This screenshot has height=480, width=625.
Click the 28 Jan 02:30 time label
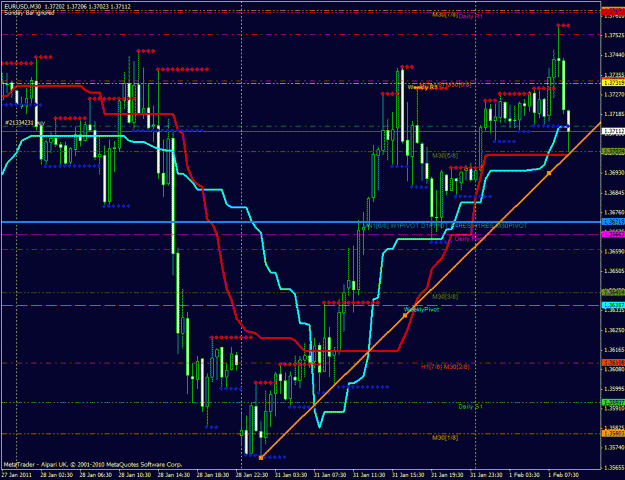(x=55, y=476)
